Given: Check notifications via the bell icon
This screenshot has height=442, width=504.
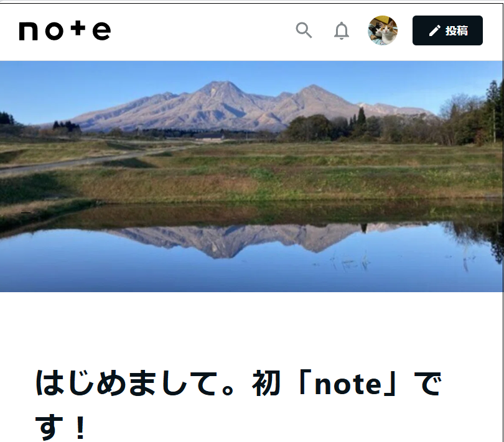Looking at the screenshot, I should [x=342, y=30].
